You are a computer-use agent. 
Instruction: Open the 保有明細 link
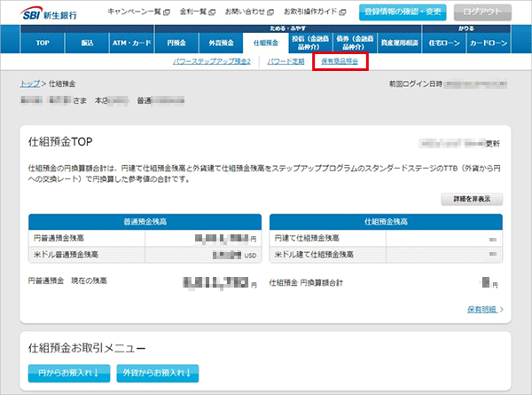click(480, 310)
